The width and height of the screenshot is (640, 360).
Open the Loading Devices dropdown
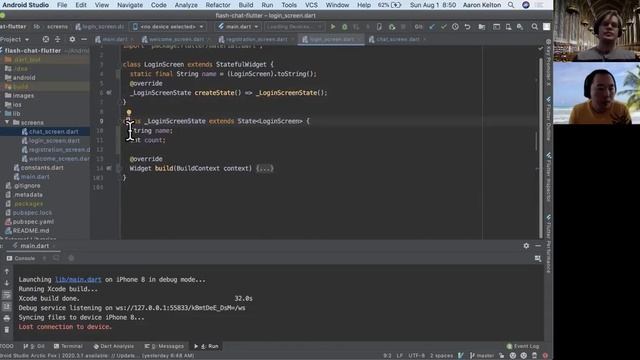point(294,27)
